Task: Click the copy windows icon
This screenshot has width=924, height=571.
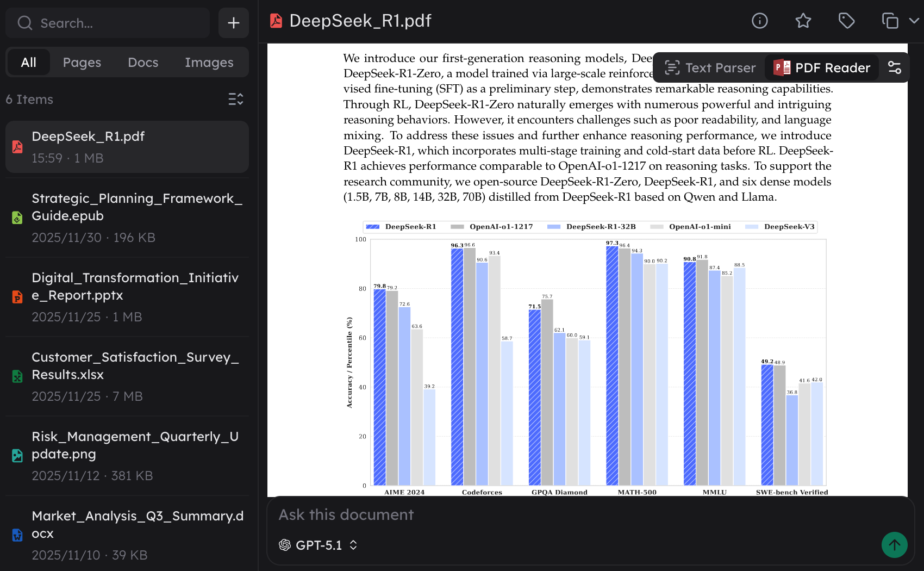Action: point(890,21)
